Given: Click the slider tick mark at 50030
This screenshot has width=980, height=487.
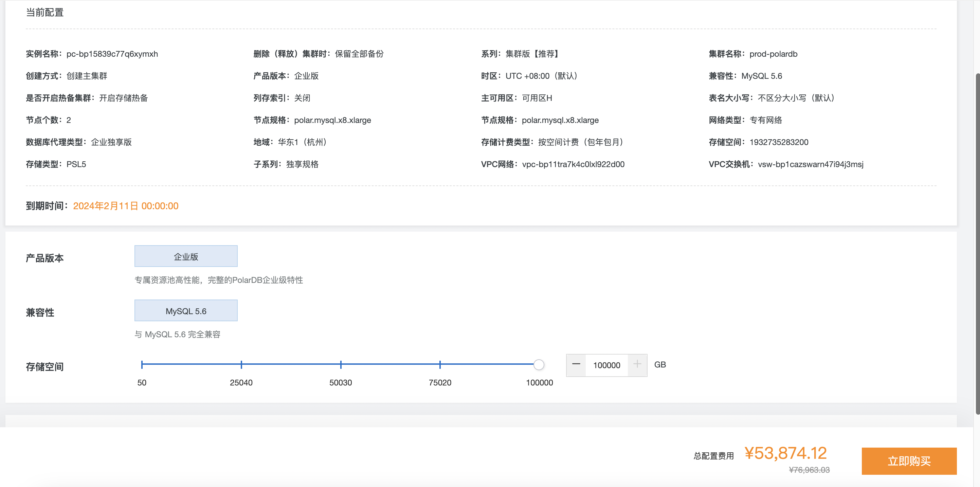Looking at the screenshot, I should pos(341,364).
